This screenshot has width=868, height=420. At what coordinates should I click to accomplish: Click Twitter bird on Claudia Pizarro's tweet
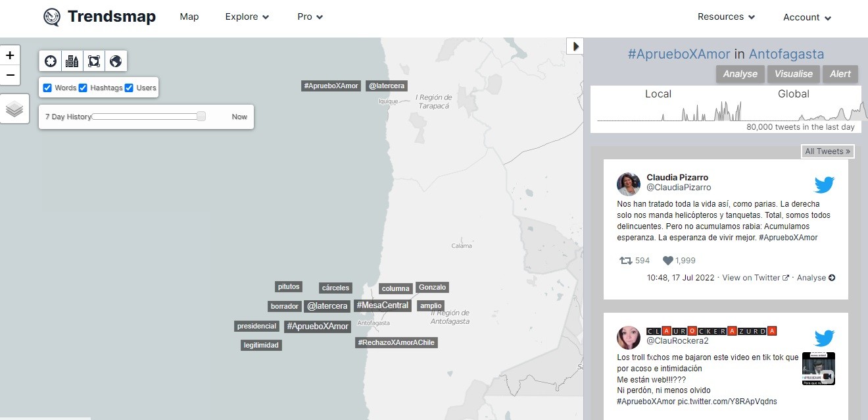pos(824,185)
